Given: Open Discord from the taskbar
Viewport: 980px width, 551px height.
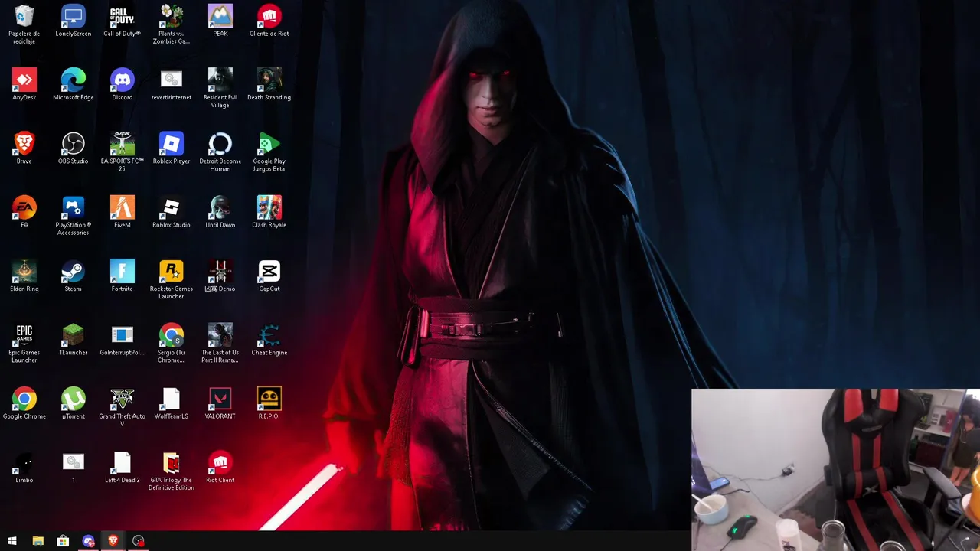Looking at the screenshot, I should [88, 541].
